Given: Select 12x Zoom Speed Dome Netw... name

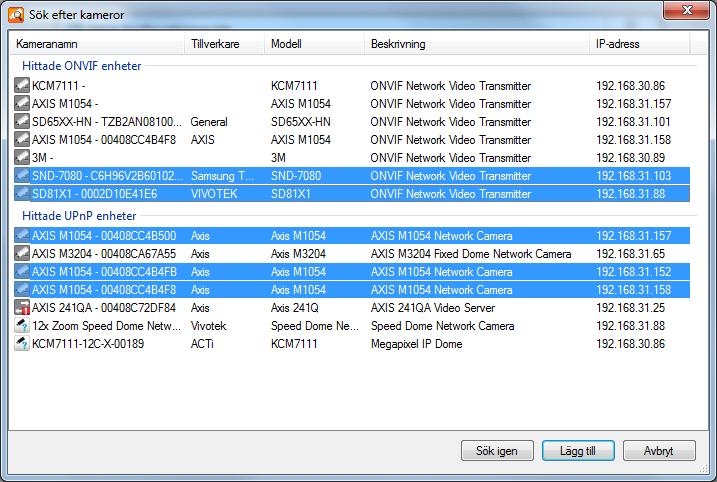Looking at the screenshot, I should 106,326.
